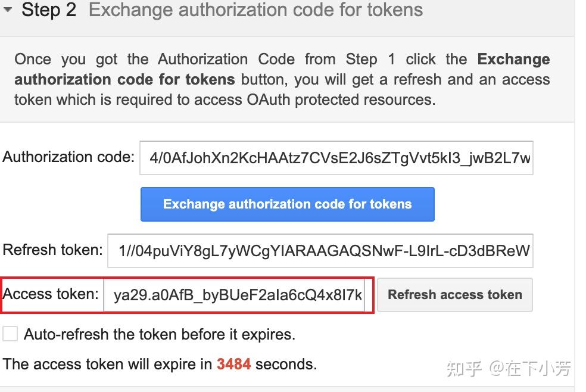Screen dimensions: 586x392
Task: Click the red 3484 seconds countdown
Action: tap(233, 364)
